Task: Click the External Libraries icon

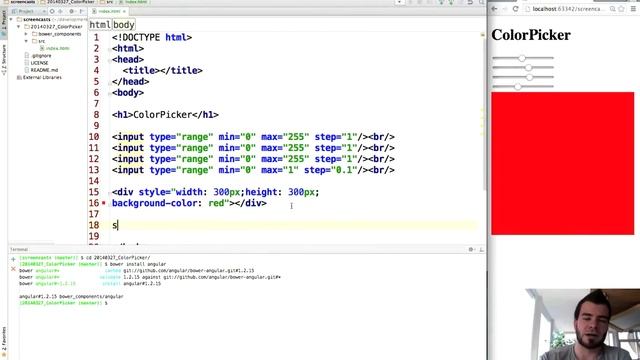Action: pos(19,77)
